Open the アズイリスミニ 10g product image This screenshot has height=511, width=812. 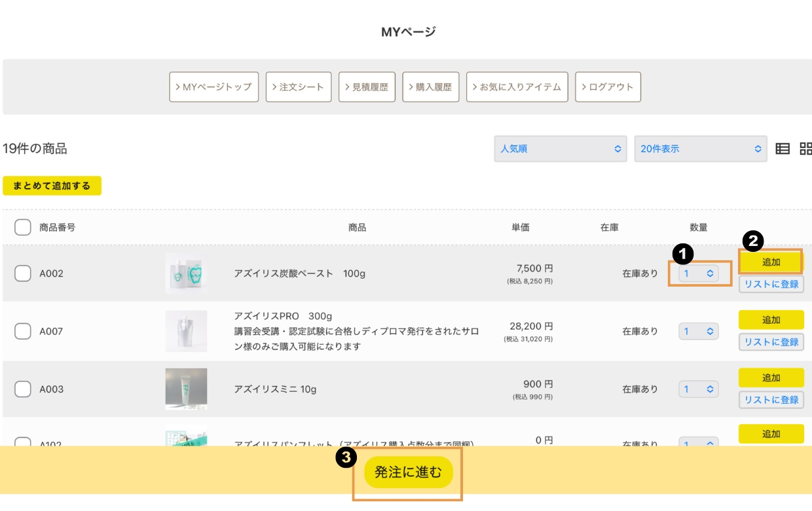click(x=186, y=389)
